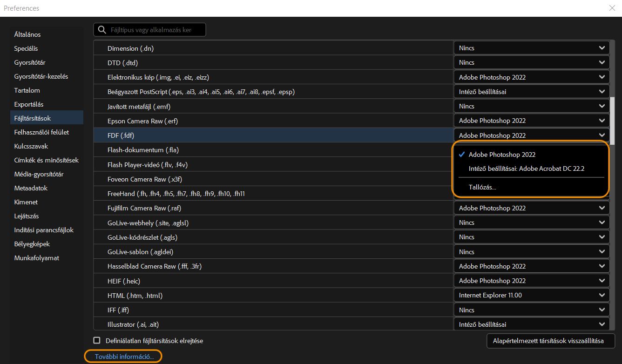Choose Intéző beállításai: Adobe Acrobat DC 22.2
The height and width of the screenshot is (364, 622).
coord(527,169)
